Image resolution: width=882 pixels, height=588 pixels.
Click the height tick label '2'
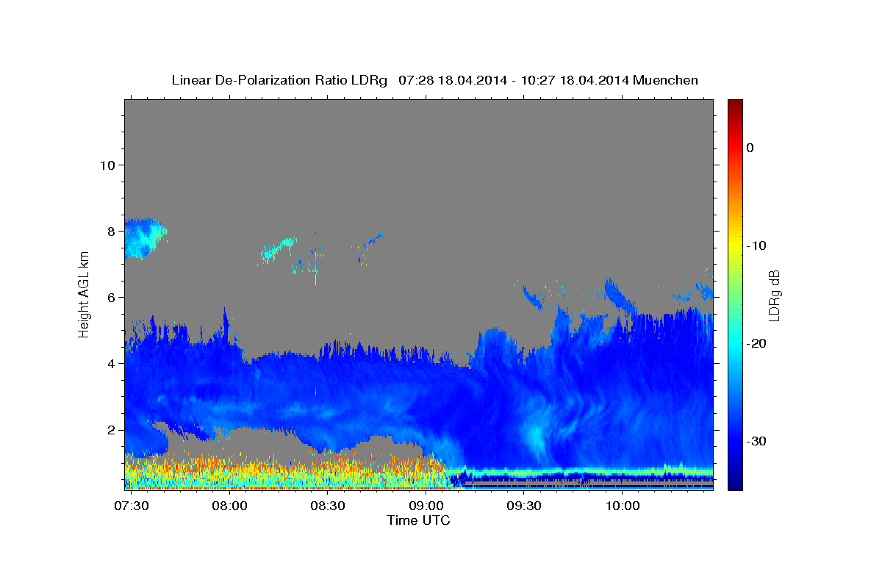tap(111, 430)
